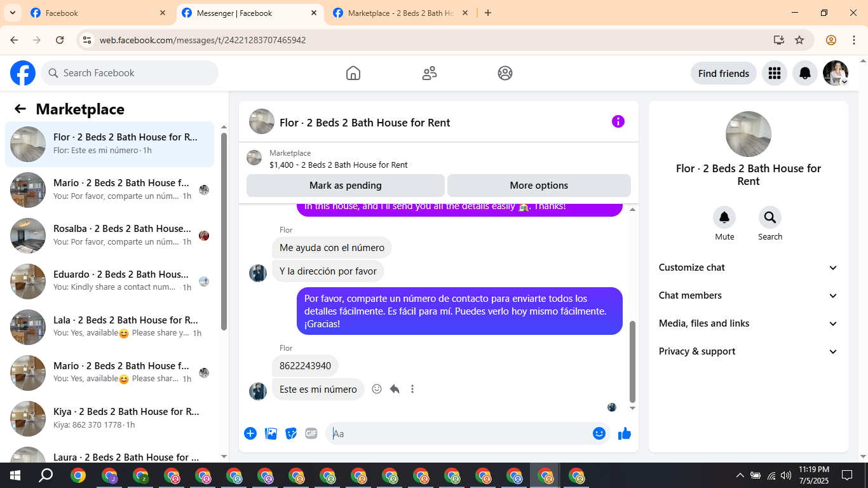Expand Media, files and links section
Viewport: 868px width, 488px height.
[748, 323]
